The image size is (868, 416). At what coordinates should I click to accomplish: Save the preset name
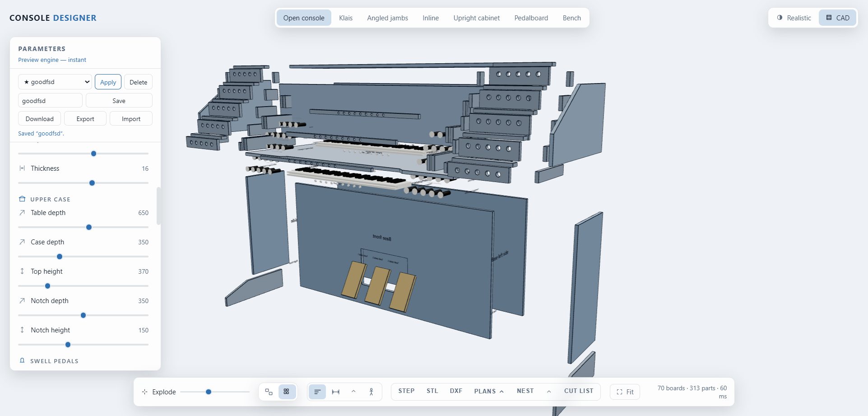click(x=119, y=101)
